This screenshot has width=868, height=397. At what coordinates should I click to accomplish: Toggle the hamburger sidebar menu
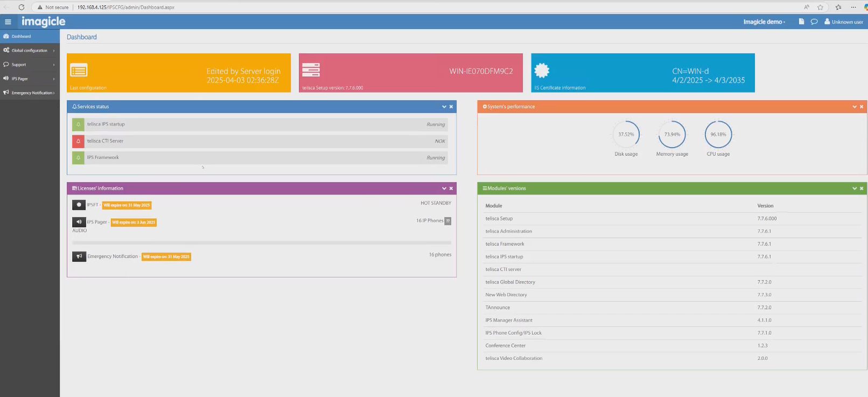pyautogui.click(x=8, y=22)
